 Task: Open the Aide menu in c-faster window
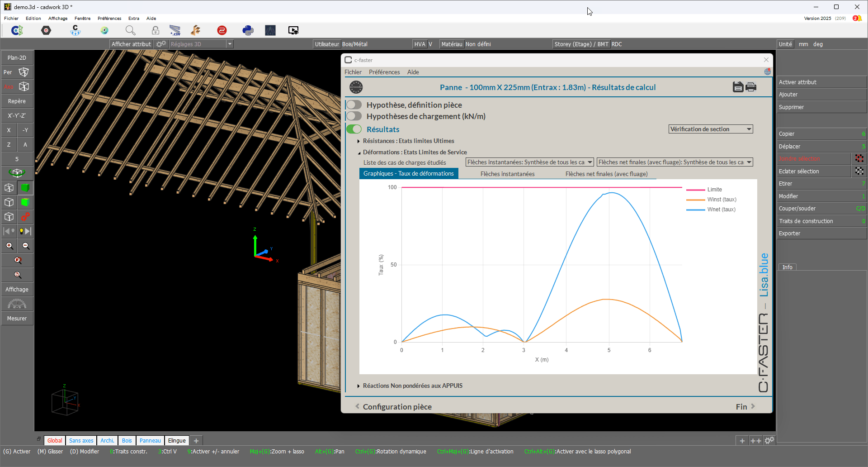413,72
